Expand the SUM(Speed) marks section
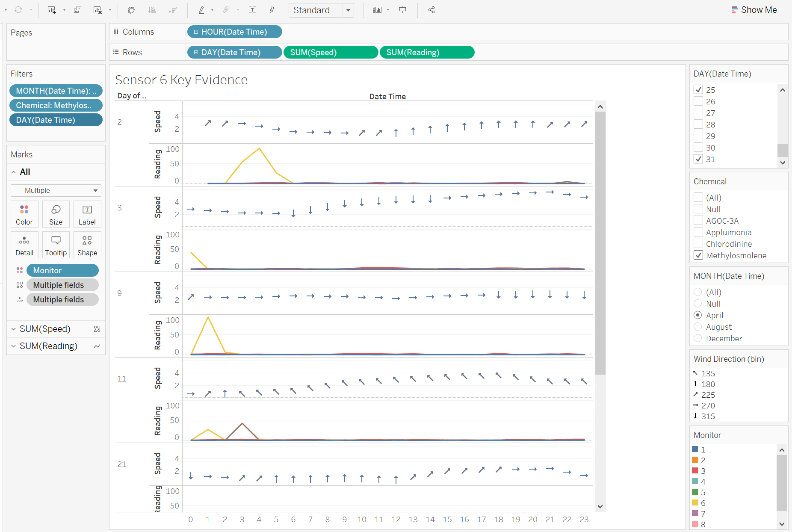792x532 pixels. [14, 329]
